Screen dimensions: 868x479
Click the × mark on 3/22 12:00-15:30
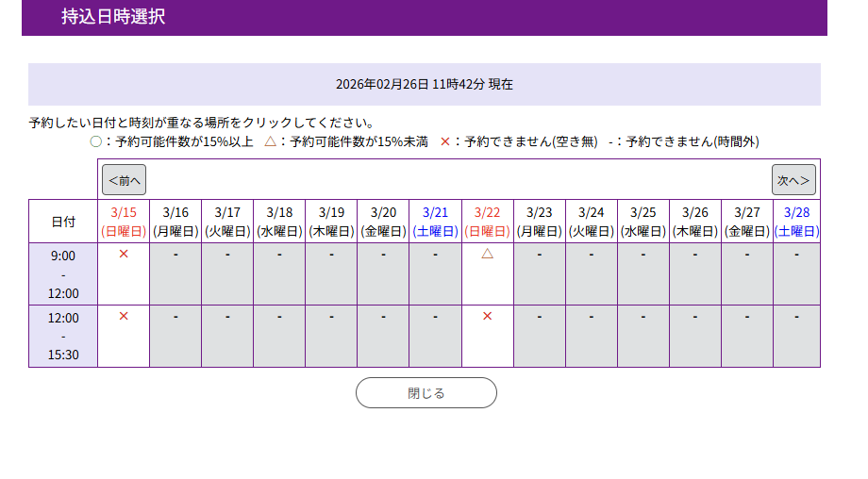pyautogui.click(x=487, y=316)
